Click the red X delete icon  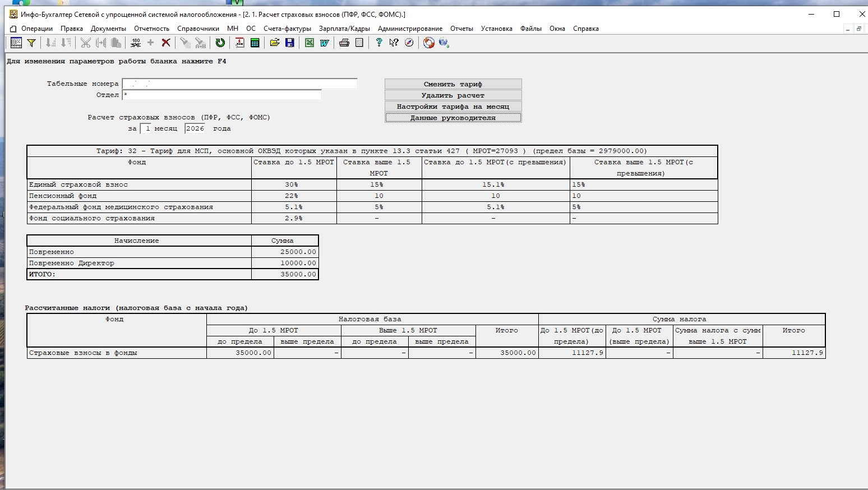click(166, 43)
